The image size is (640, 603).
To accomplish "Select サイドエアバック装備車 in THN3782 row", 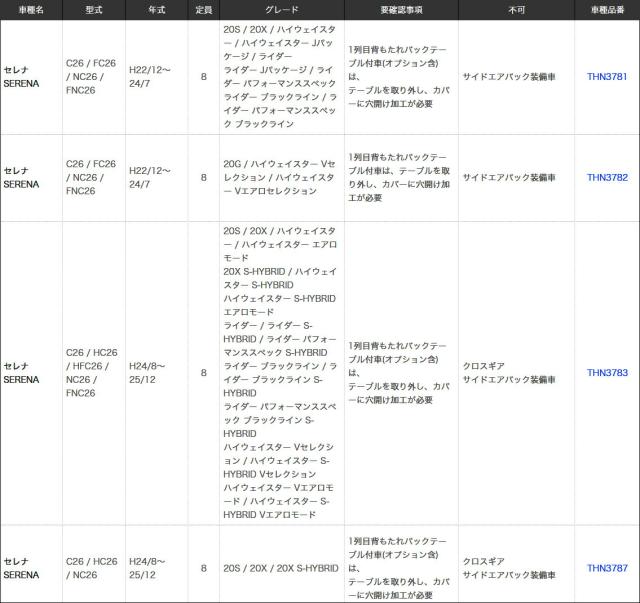I will point(509,178).
